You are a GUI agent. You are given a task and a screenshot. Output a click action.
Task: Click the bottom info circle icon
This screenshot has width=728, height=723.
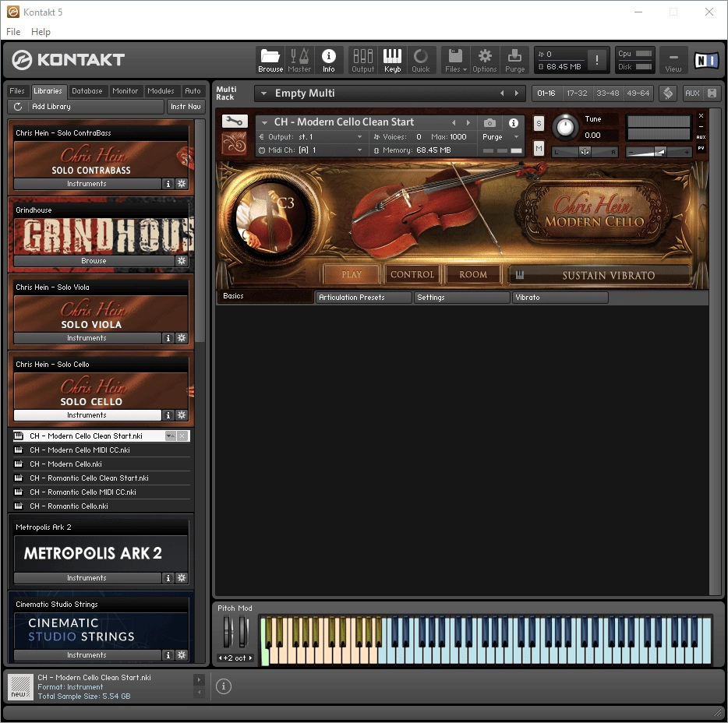point(224,686)
